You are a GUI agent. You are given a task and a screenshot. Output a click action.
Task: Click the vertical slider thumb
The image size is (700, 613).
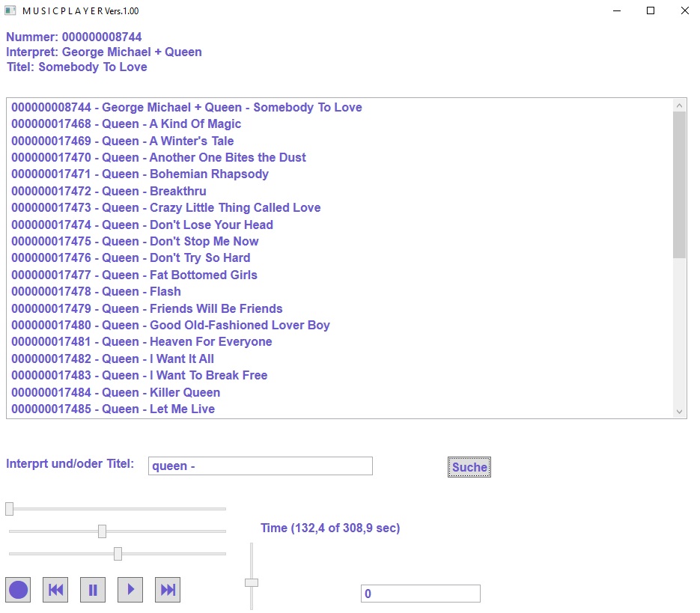(x=252, y=582)
